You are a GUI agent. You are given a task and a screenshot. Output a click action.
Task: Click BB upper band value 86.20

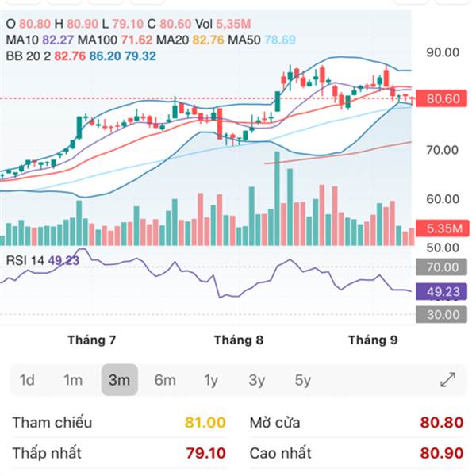coord(105,56)
